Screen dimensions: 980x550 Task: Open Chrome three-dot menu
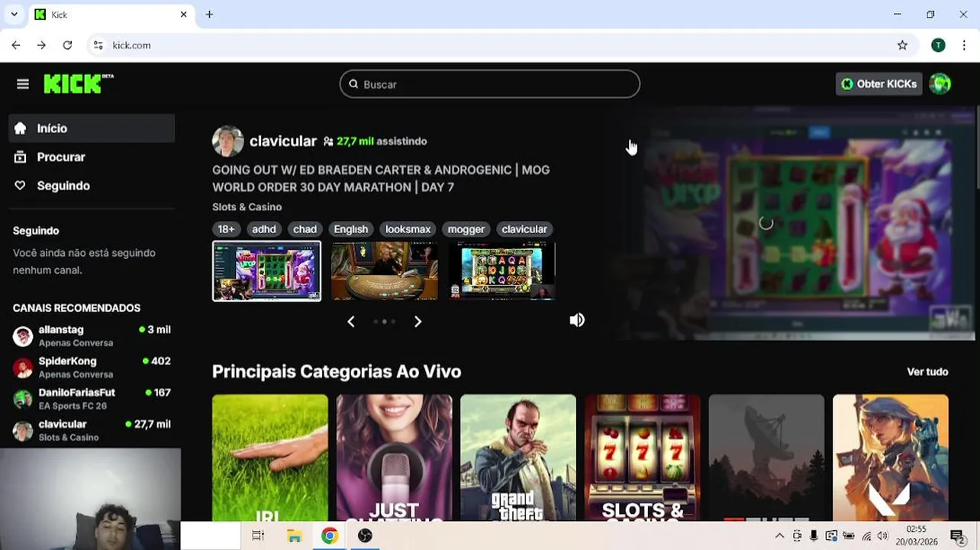click(965, 45)
